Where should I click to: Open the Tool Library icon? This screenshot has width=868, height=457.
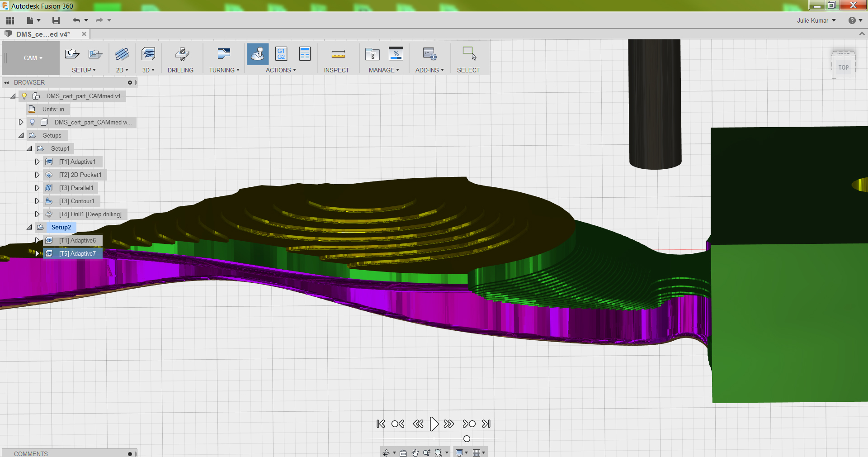[373, 54]
